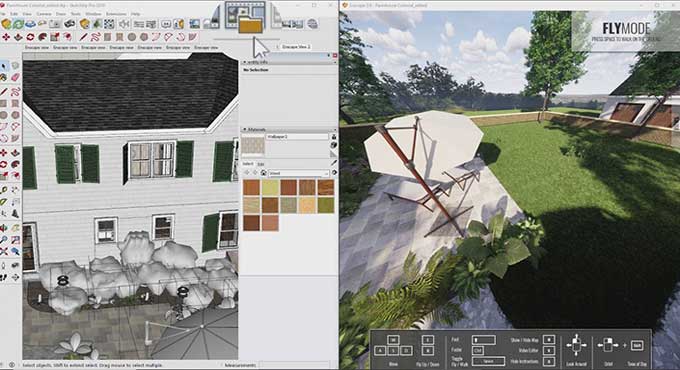Switch to Enscape View 2 scene tab
Viewport: 680px width, 370px height.
tap(295, 46)
